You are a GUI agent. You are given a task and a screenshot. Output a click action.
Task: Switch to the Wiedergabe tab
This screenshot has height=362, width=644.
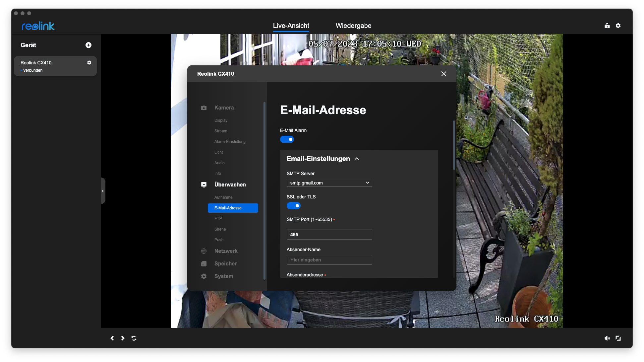[353, 26]
